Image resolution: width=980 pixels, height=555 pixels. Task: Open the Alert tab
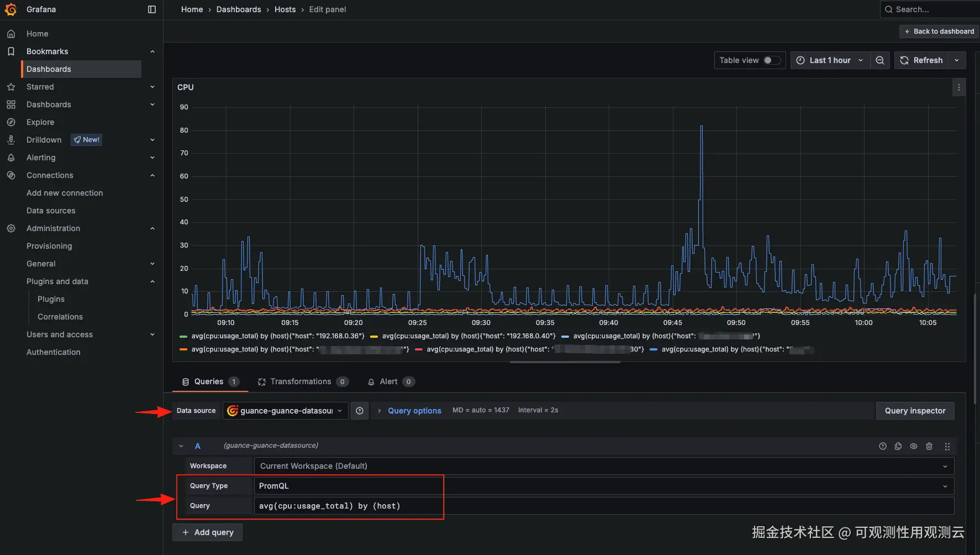(x=388, y=381)
